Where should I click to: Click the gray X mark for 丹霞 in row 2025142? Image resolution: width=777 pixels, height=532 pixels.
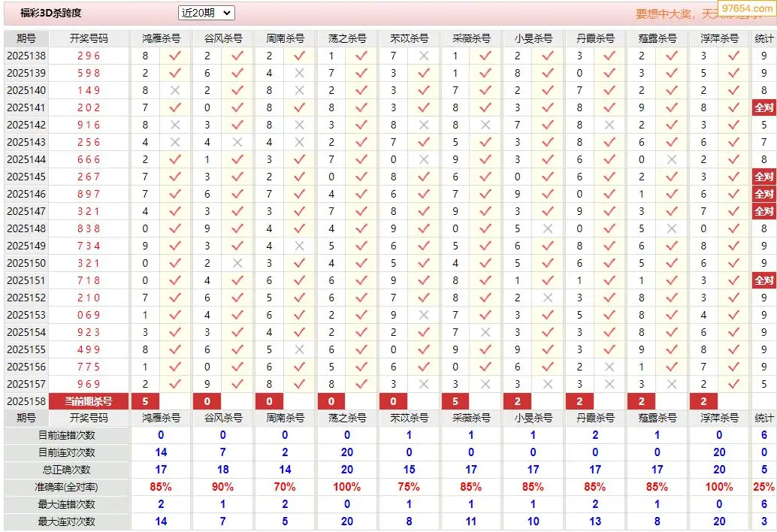coord(609,125)
